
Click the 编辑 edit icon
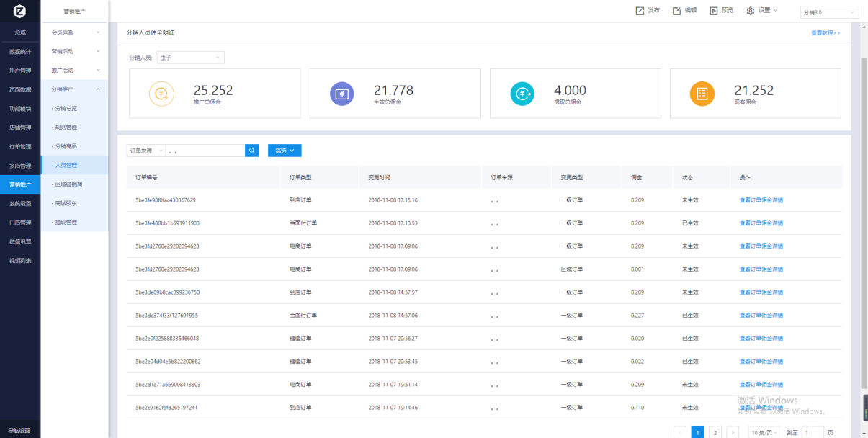(x=676, y=11)
